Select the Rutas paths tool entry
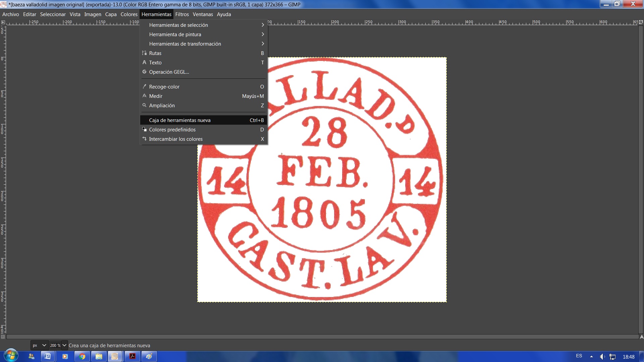Image resolution: width=644 pixels, height=362 pixels. pos(204,53)
